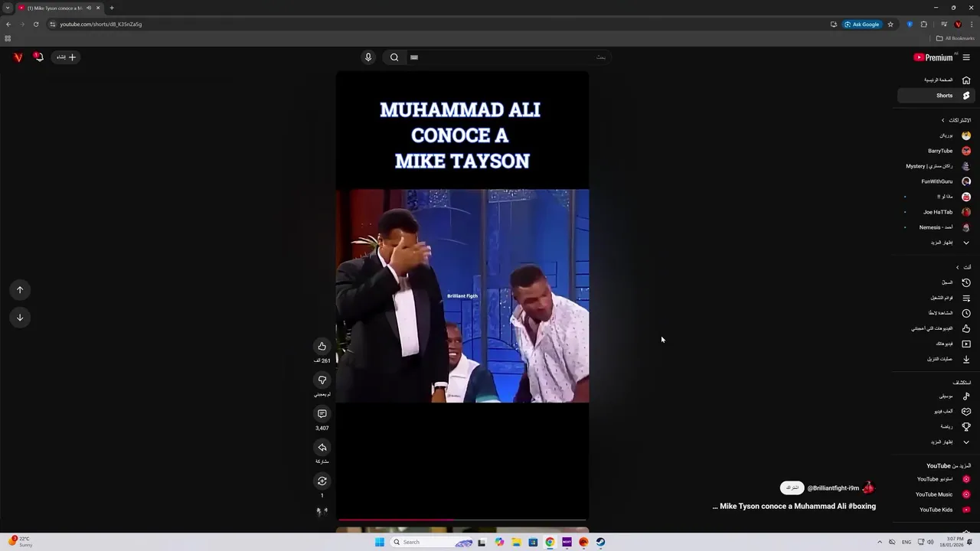Screen dimensions: 980x551
Task: Open History with the clock-arrow icon
Action: [x=936, y=282]
